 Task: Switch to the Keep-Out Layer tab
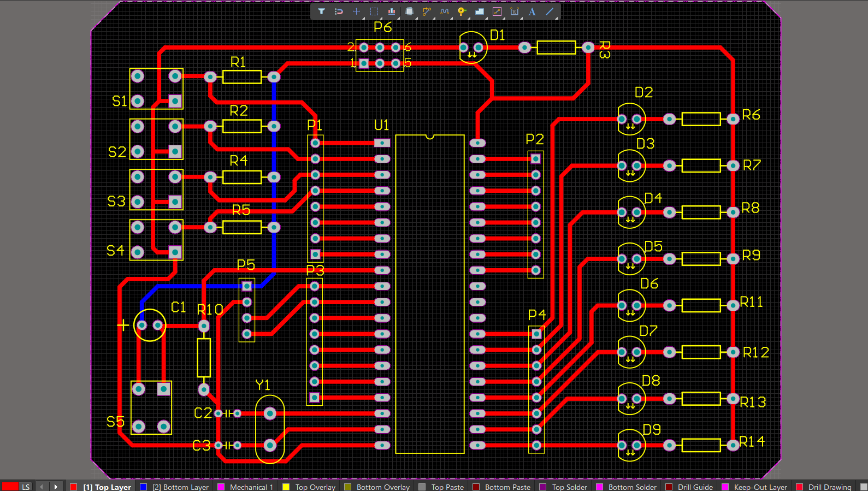click(x=760, y=487)
